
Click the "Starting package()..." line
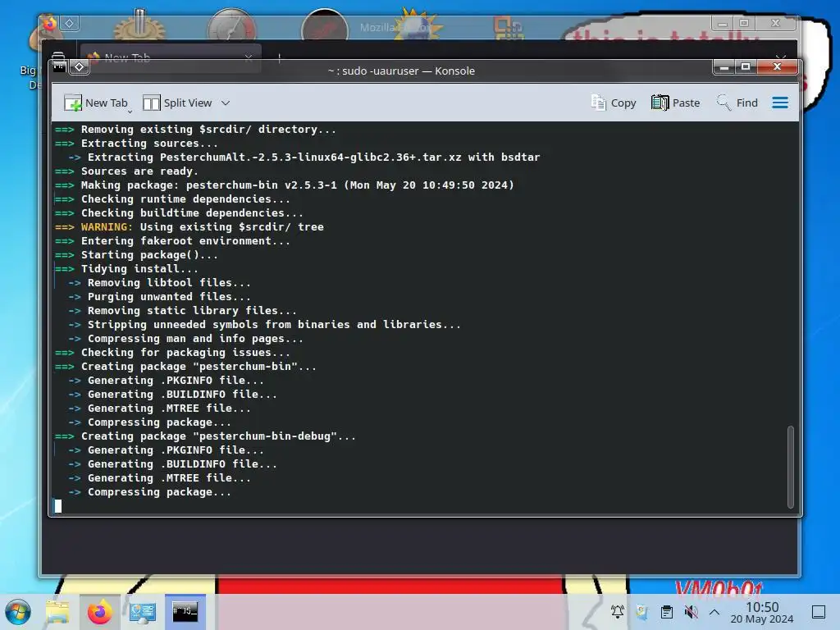136,255
